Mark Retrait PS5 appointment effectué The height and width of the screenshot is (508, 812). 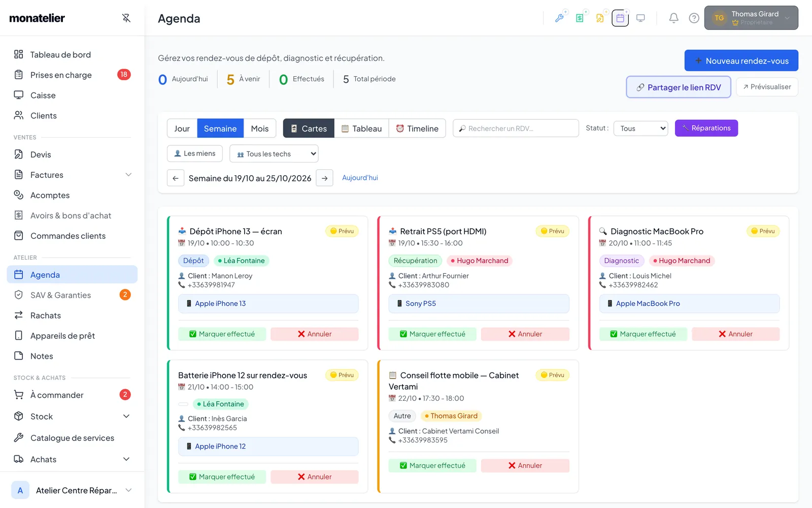coord(432,334)
